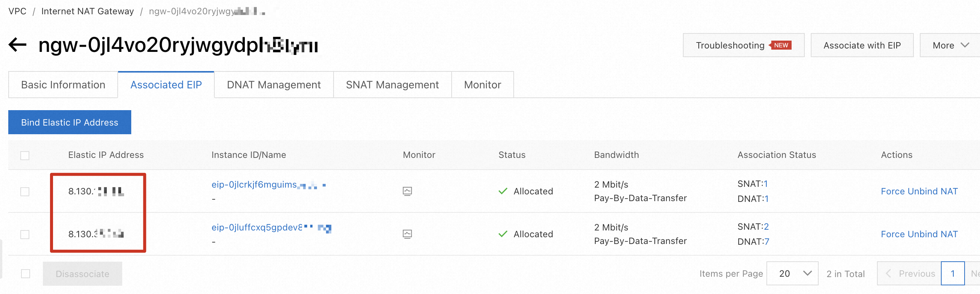Screen dimensions: 980x294
Task: Open monitor chart icon for first EIP
Action: pyautogui.click(x=407, y=191)
